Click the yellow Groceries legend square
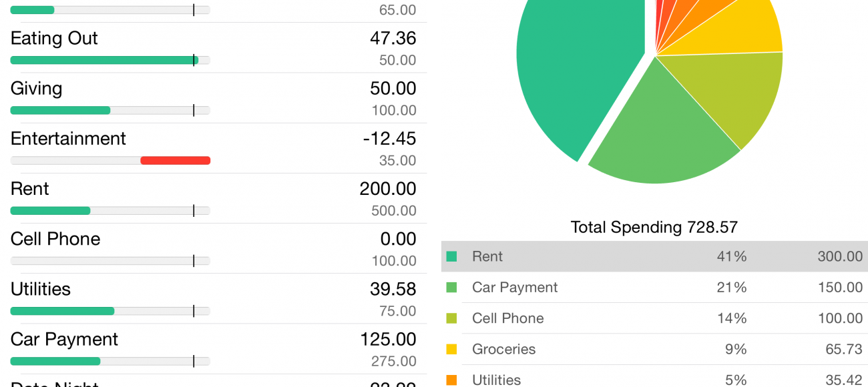The height and width of the screenshot is (387, 868). pyautogui.click(x=451, y=349)
